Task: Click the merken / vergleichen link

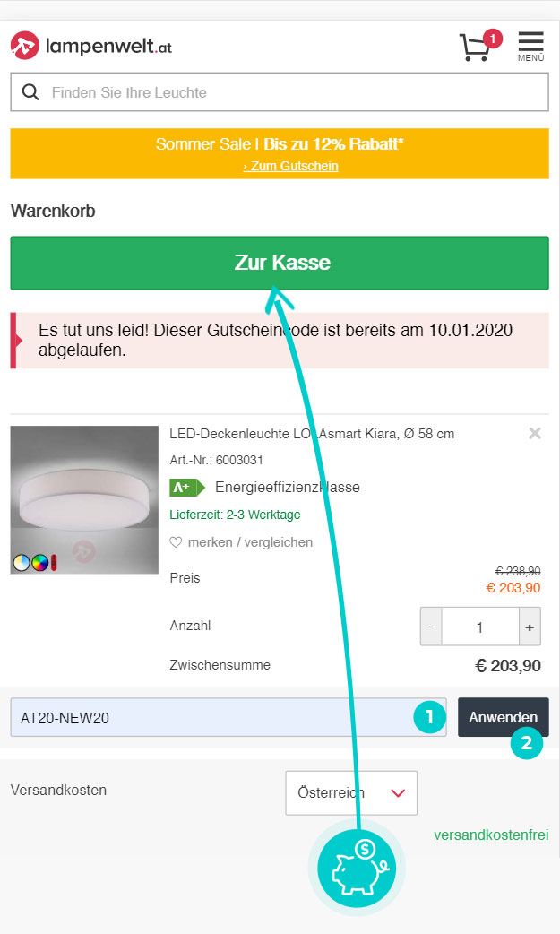Action: pyautogui.click(x=250, y=542)
